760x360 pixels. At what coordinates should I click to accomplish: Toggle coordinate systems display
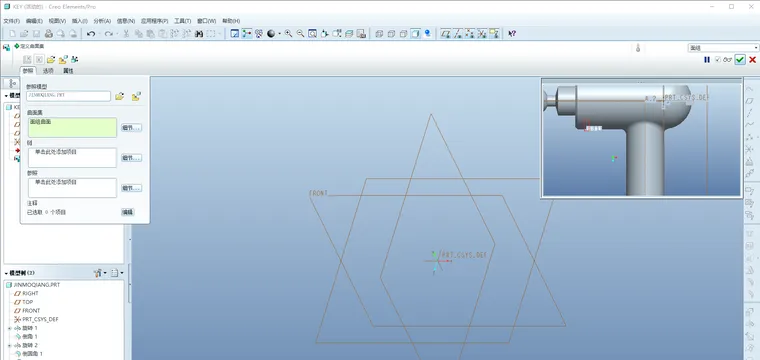(482, 33)
